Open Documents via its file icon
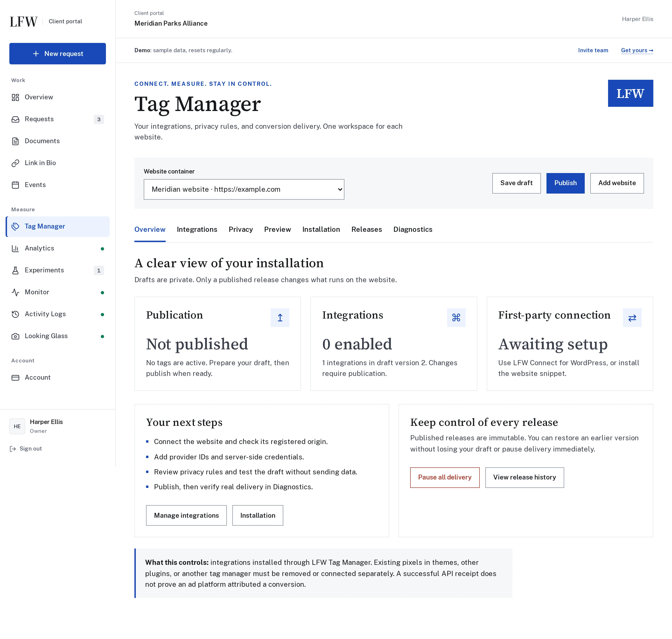 tap(15, 141)
